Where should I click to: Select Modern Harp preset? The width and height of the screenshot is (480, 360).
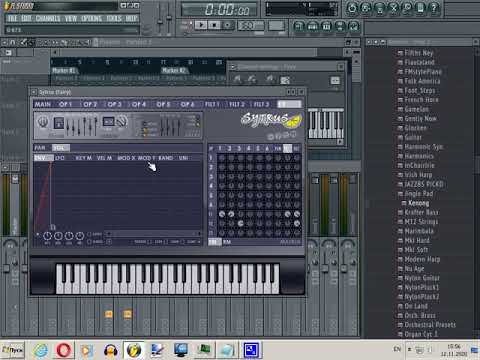click(422, 259)
